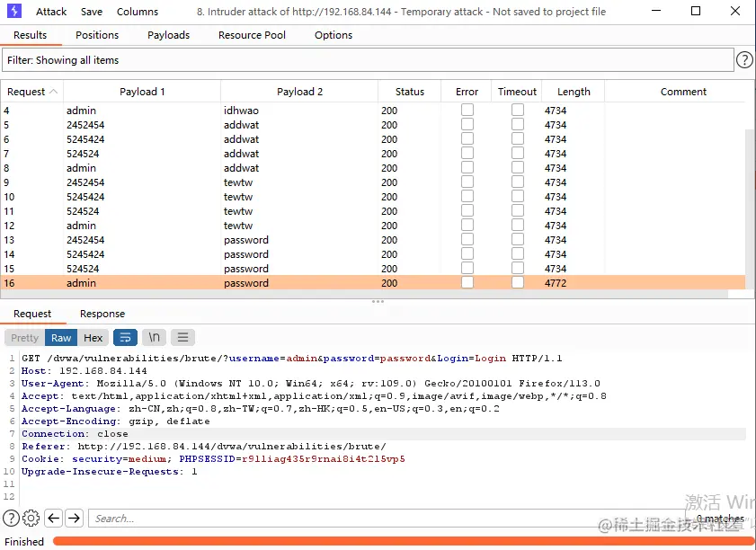The width and height of the screenshot is (756, 550).
Task: Select password payload in request 13
Action: [x=246, y=240]
